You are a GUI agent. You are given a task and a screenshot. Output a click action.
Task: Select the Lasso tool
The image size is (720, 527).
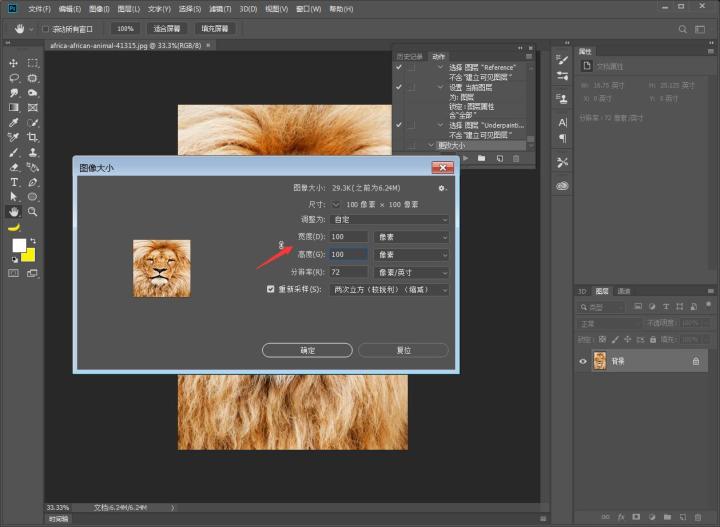[14, 77]
